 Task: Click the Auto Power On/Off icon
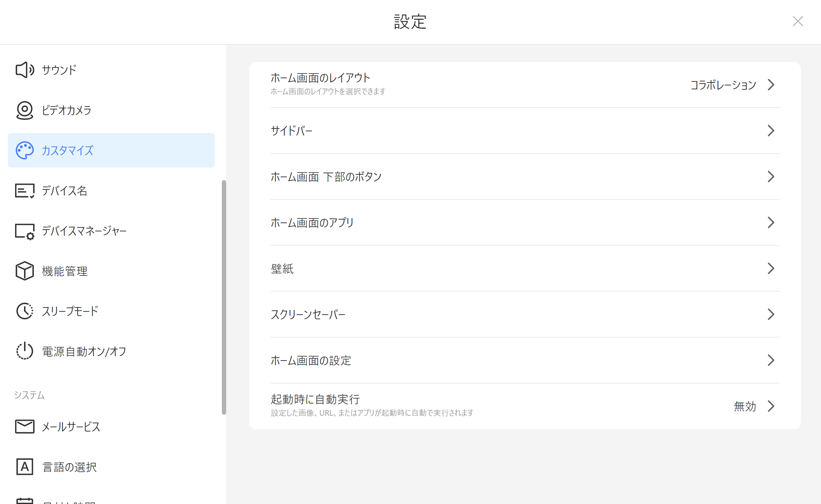(x=24, y=351)
